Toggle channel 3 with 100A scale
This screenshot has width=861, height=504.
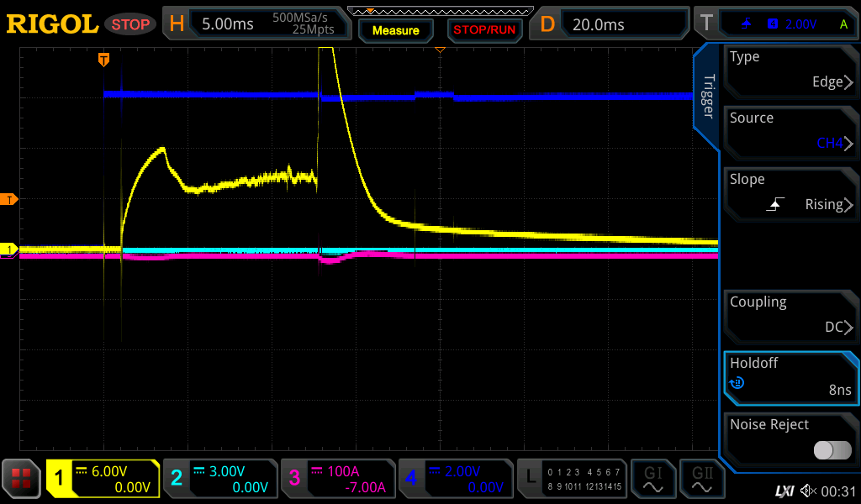point(336,479)
